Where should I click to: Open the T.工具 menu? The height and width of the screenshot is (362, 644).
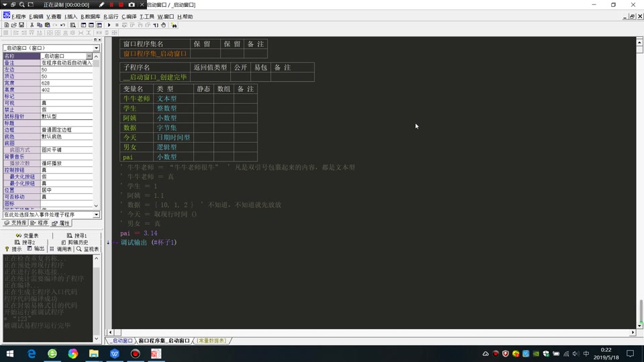(147, 16)
